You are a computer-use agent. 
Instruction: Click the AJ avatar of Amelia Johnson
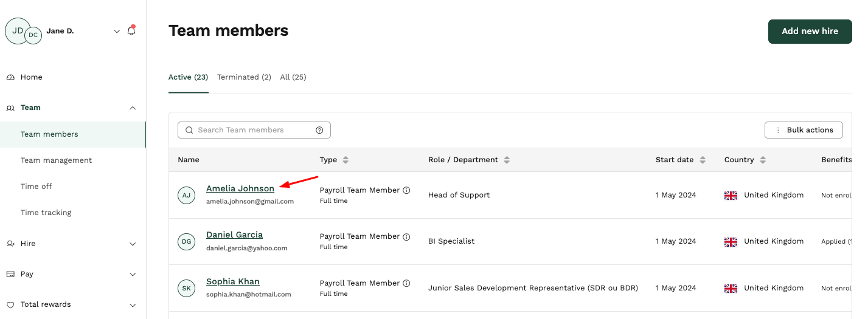click(187, 195)
